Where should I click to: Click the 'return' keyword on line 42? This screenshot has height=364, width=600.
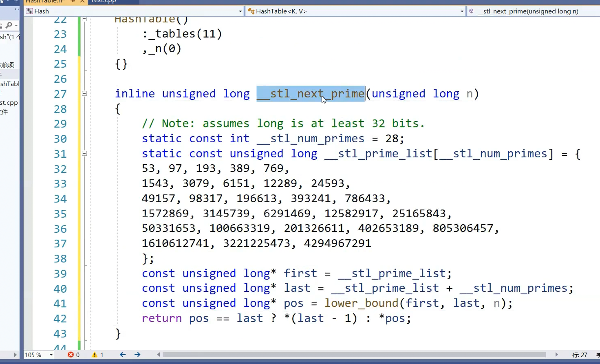[x=162, y=318]
